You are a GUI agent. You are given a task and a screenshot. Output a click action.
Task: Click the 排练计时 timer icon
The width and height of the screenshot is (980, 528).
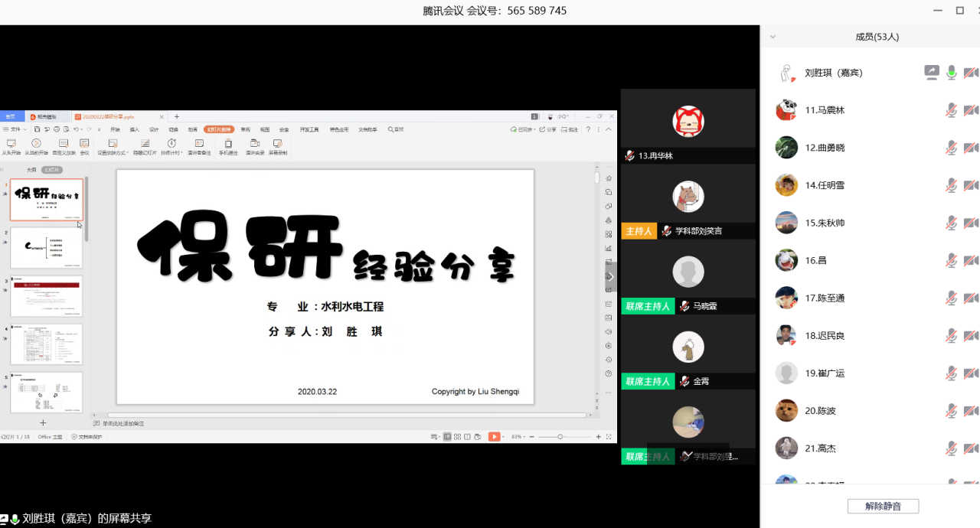click(171, 144)
